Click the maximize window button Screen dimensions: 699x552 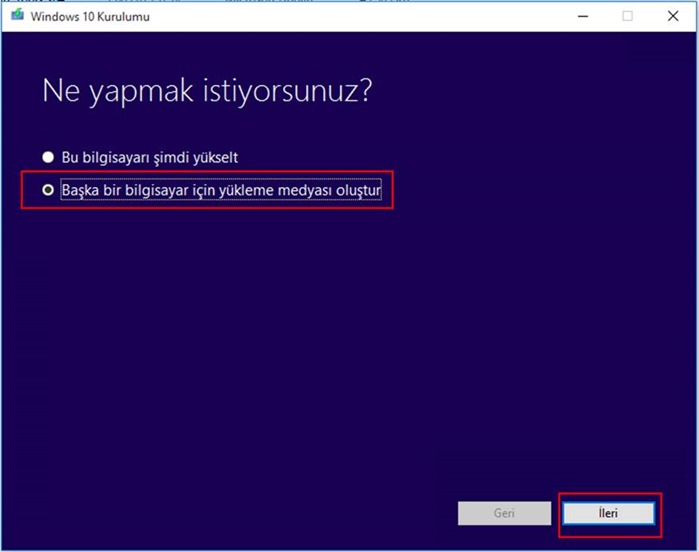[628, 16]
